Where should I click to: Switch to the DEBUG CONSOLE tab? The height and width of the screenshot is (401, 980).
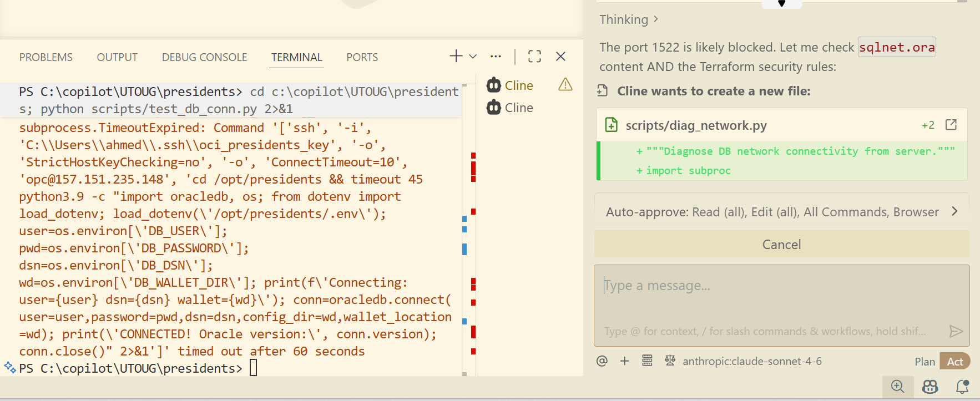click(x=204, y=57)
